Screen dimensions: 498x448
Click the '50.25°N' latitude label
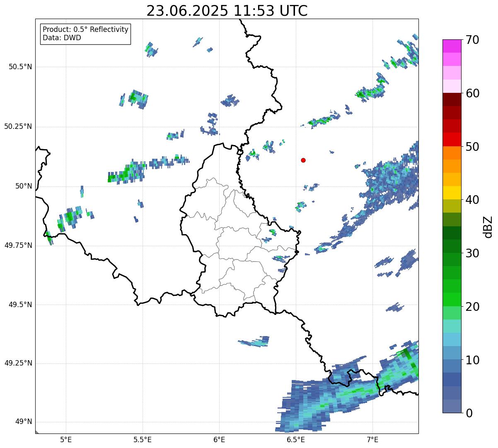18,126
